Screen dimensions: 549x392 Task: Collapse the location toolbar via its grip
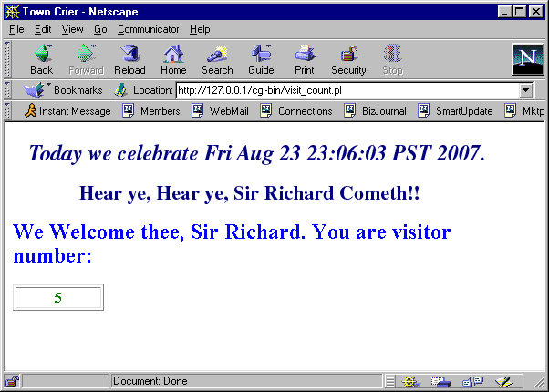[7, 90]
